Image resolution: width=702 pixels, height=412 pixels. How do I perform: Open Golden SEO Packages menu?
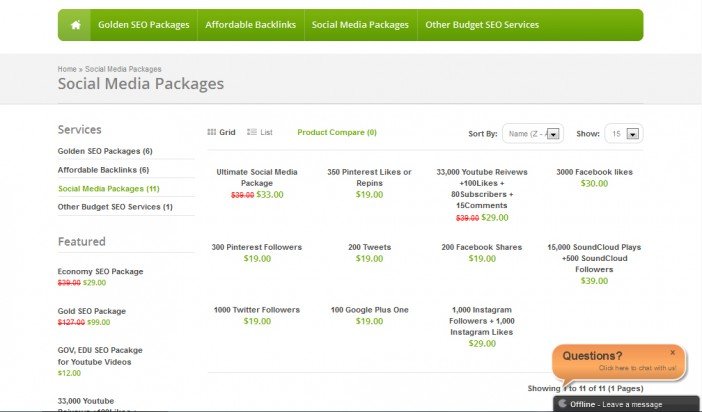tap(143, 25)
